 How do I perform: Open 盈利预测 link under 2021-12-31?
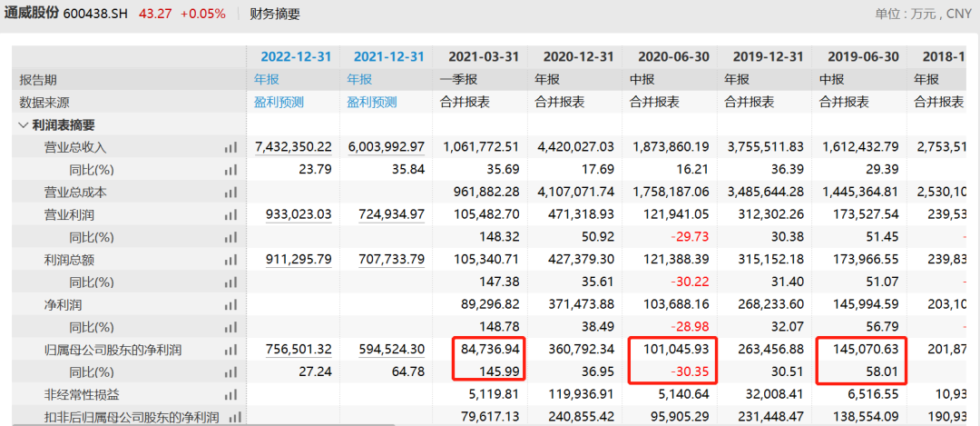pyautogui.click(x=372, y=103)
